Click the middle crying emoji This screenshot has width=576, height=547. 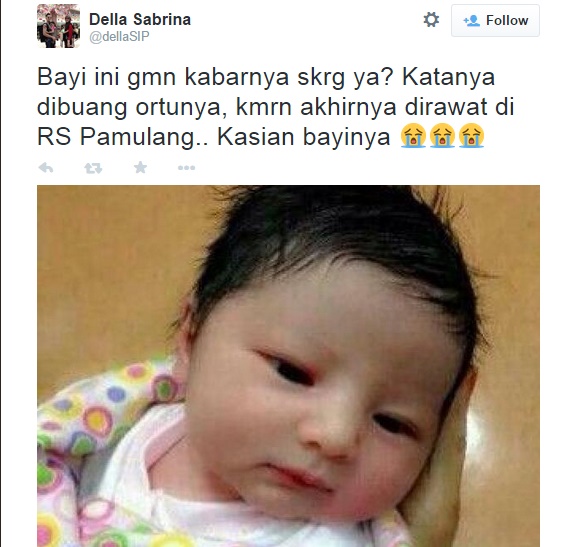442,136
